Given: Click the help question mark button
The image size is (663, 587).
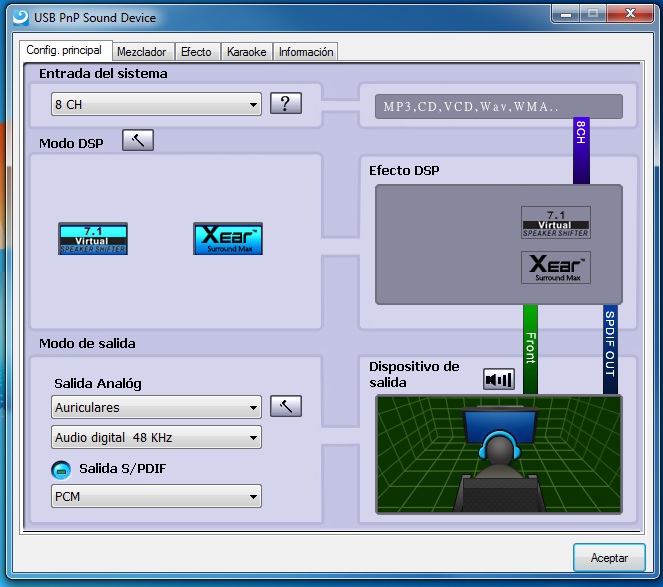Looking at the screenshot, I should 286,103.
